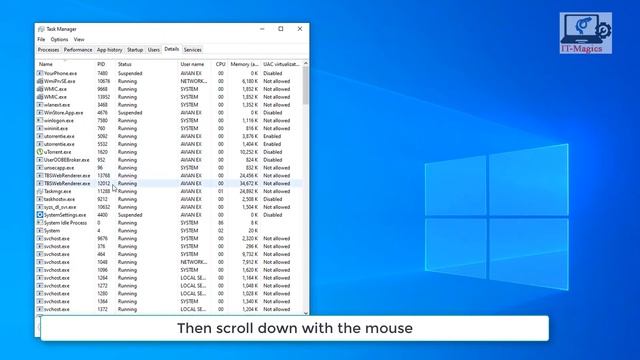Screen dimensions: 640x360
Task: Click the wlanext.exe process icon
Action: click(40, 105)
